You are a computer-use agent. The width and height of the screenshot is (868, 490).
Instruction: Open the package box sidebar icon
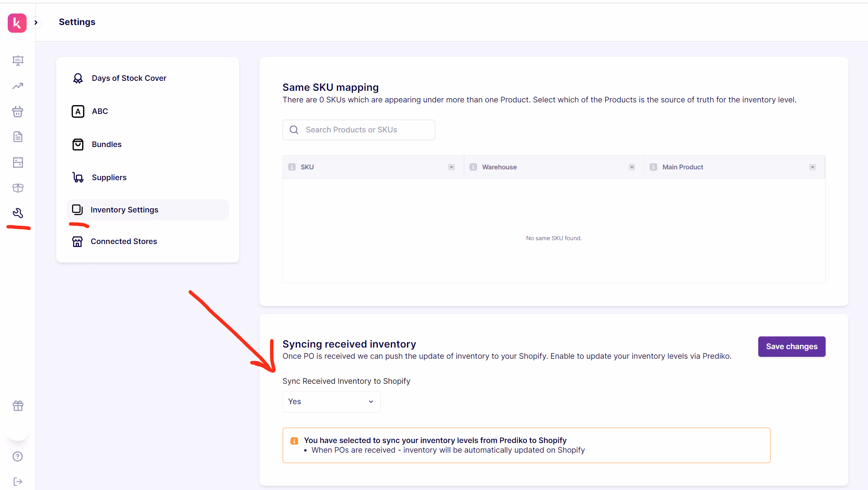tap(18, 188)
